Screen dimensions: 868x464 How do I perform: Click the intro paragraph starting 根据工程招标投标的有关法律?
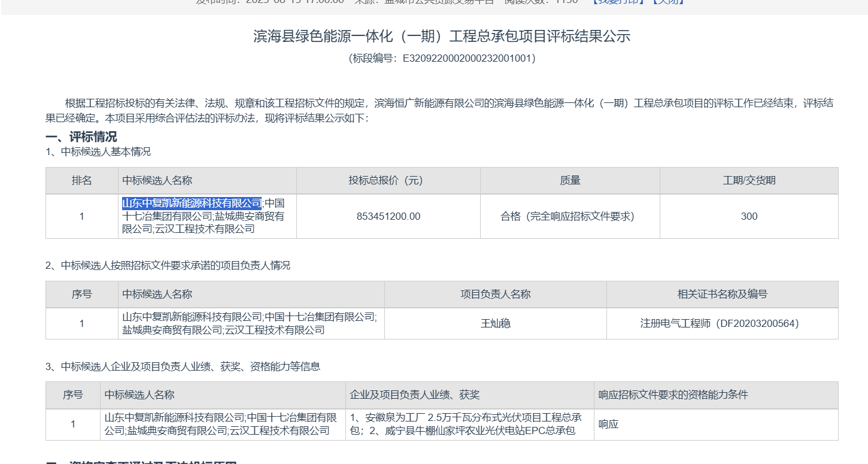pyautogui.click(x=439, y=111)
